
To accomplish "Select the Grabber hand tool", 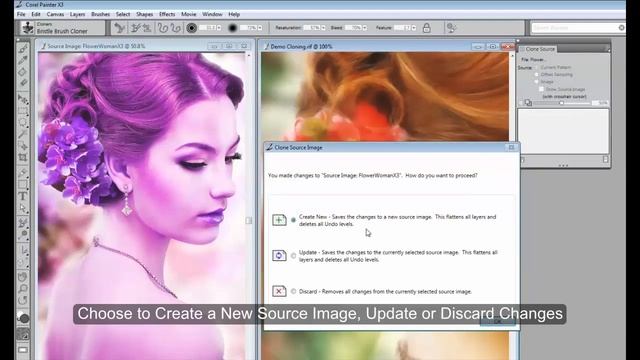I will coord(23,277).
